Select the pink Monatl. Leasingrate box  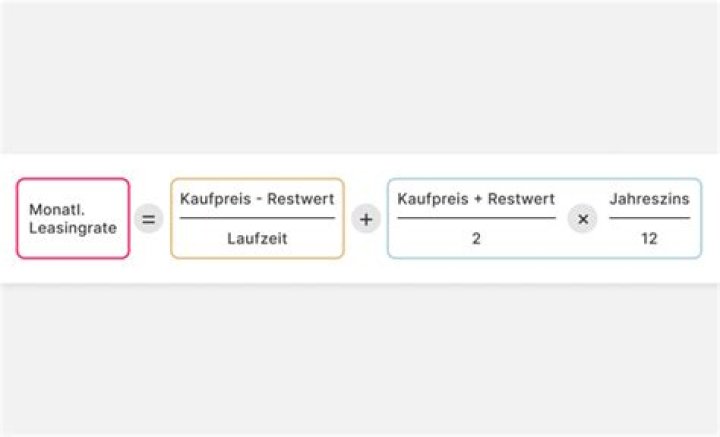(x=73, y=218)
